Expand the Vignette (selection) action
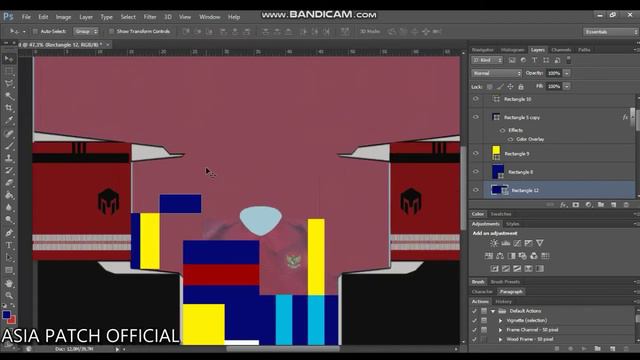This screenshot has width=640, height=360. coord(500,320)
